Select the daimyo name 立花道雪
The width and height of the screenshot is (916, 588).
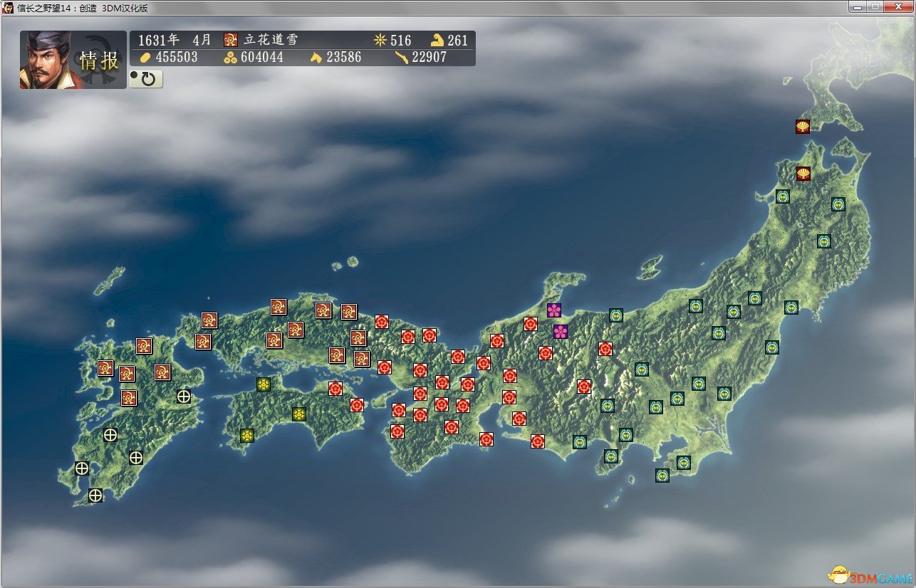pyautogui.click(x=271, y=40)
